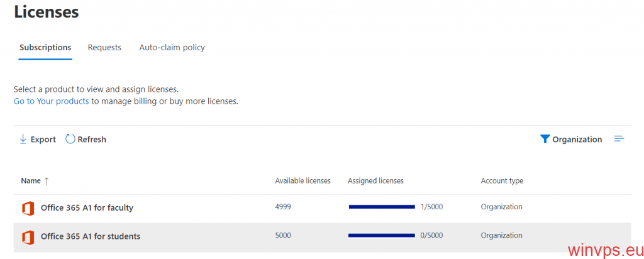Click the Available licenses column header
This screenshot has height=259, width=644.
click(303, 181)
